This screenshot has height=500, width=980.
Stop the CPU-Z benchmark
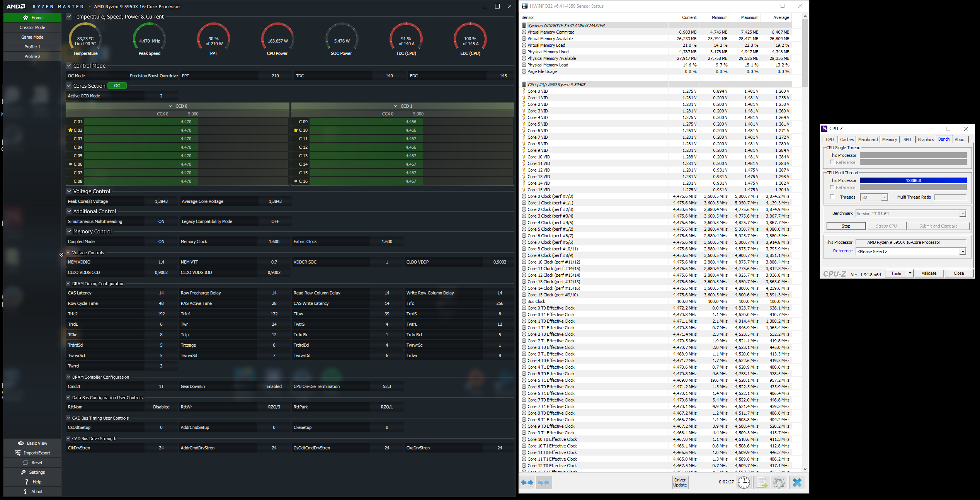846,226
